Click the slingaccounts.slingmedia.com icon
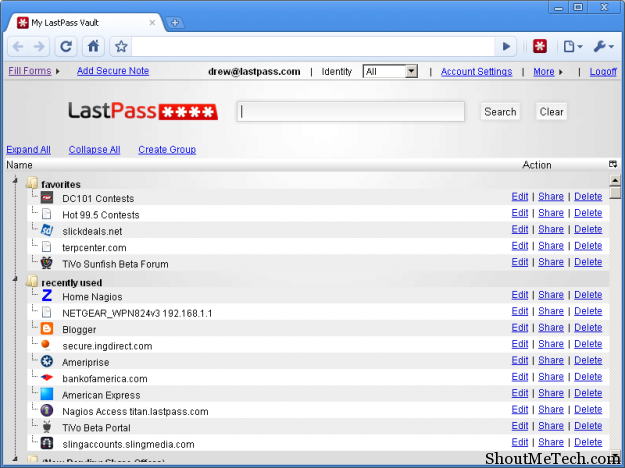 click(x=47, y=443)
